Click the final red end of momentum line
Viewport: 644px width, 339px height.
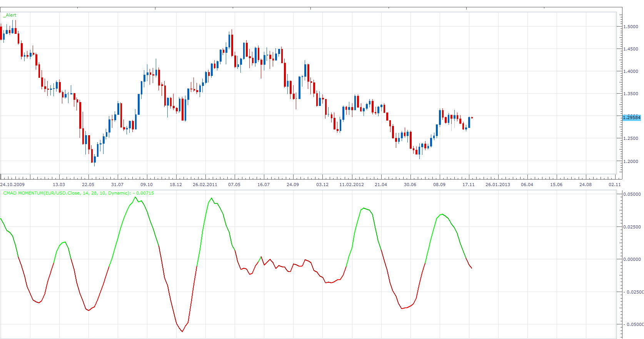472,268
